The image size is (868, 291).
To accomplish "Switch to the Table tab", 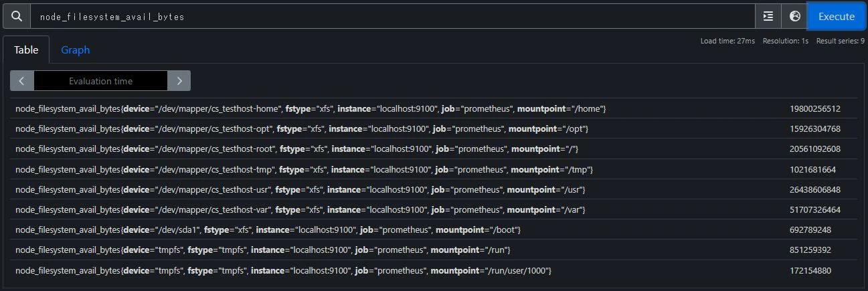I will (26, 50).
